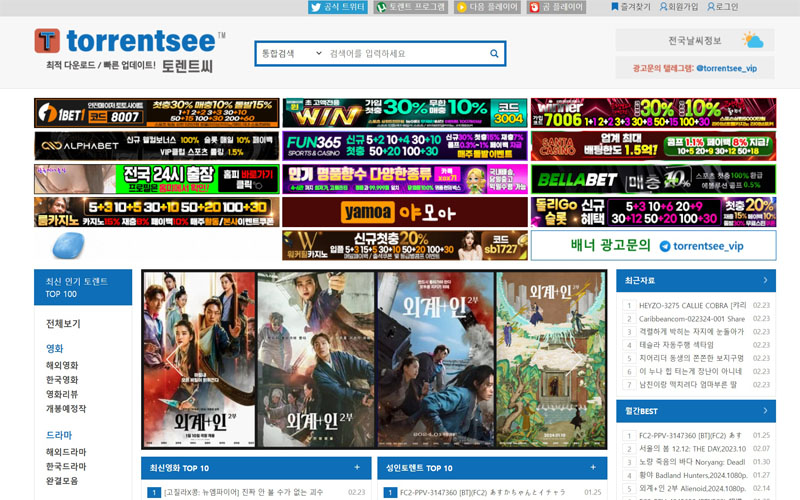Expand the 월간BEST panel arrow

coord(765,411)
